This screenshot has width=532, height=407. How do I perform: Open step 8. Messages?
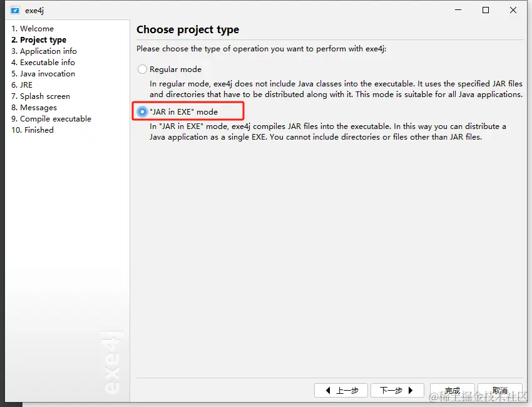34,108
